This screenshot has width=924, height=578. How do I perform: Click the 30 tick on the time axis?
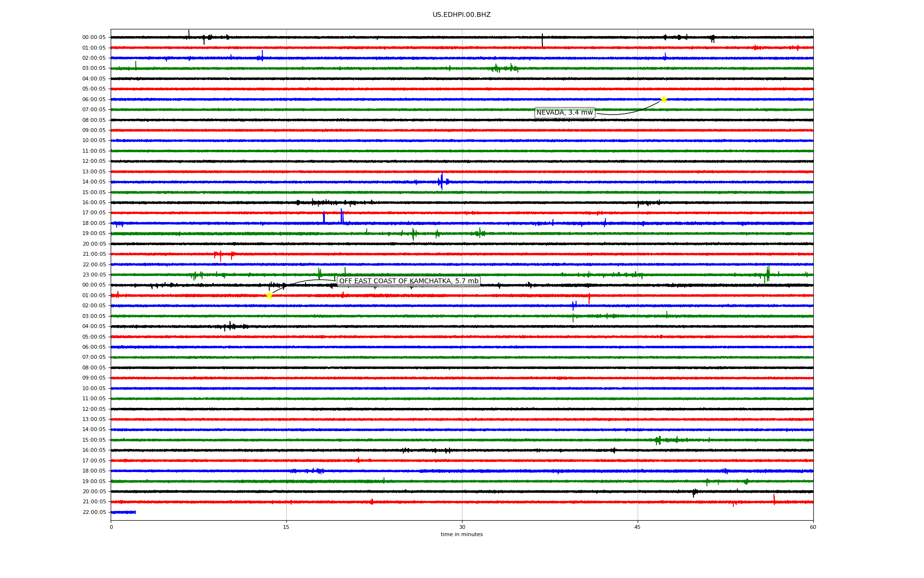(462, 527)
